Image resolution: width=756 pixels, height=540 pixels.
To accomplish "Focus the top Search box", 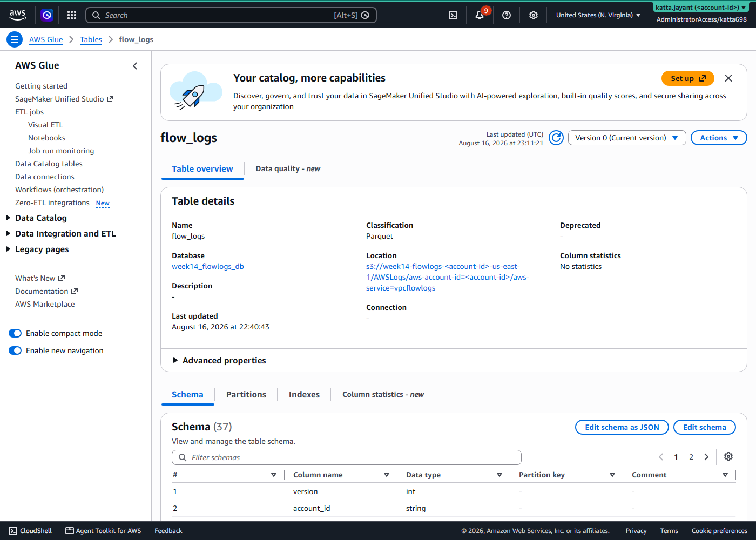I will (231, 15).
